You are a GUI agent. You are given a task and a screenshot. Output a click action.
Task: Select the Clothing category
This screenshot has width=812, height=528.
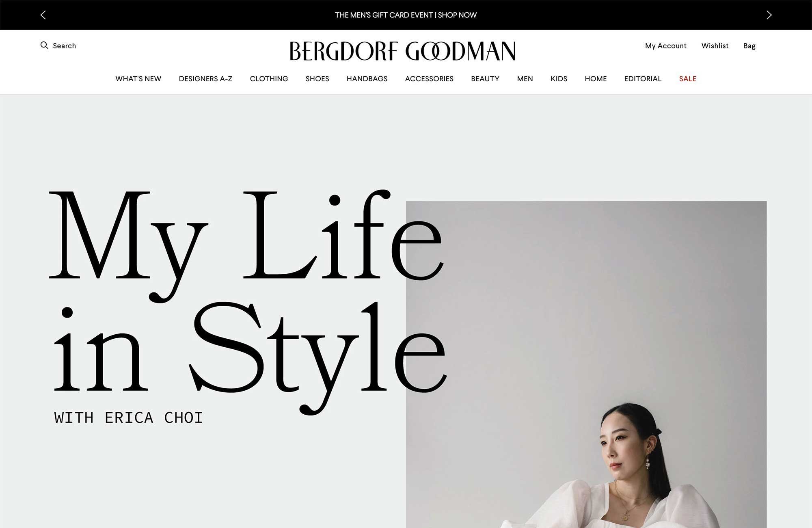pos(269,79)
